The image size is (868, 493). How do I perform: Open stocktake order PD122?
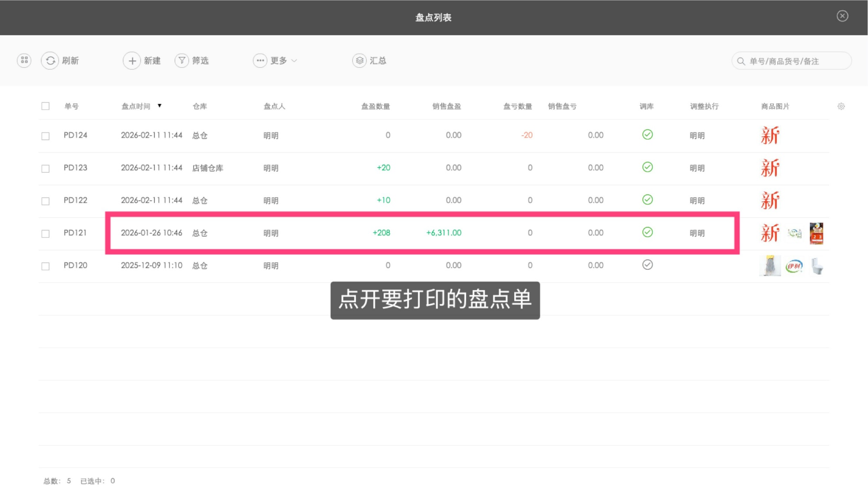(76, 200)
